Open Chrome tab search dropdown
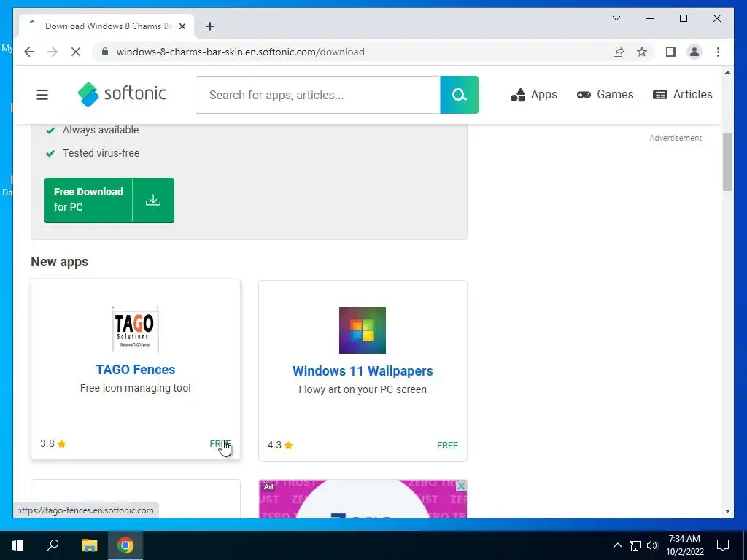The height and width of the screenshot is (560, 747). (x=616, y=18)
